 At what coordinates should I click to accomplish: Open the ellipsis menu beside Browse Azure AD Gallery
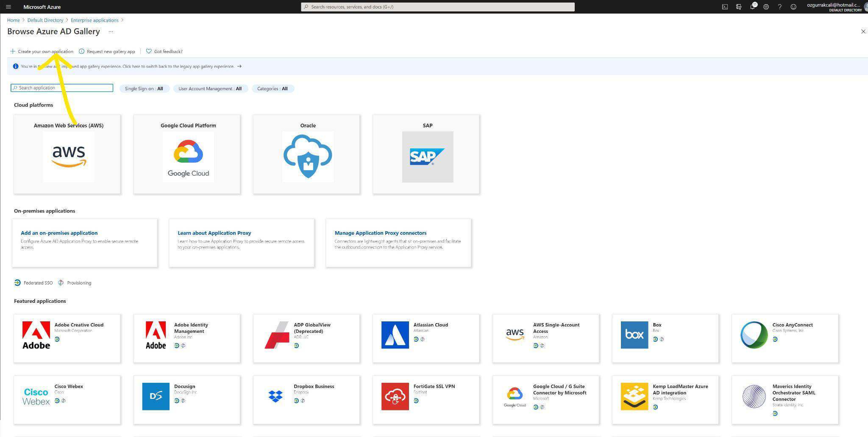[111, 31]
